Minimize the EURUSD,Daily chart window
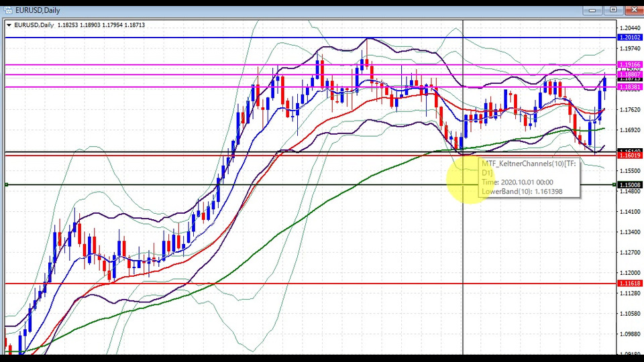 592,10
